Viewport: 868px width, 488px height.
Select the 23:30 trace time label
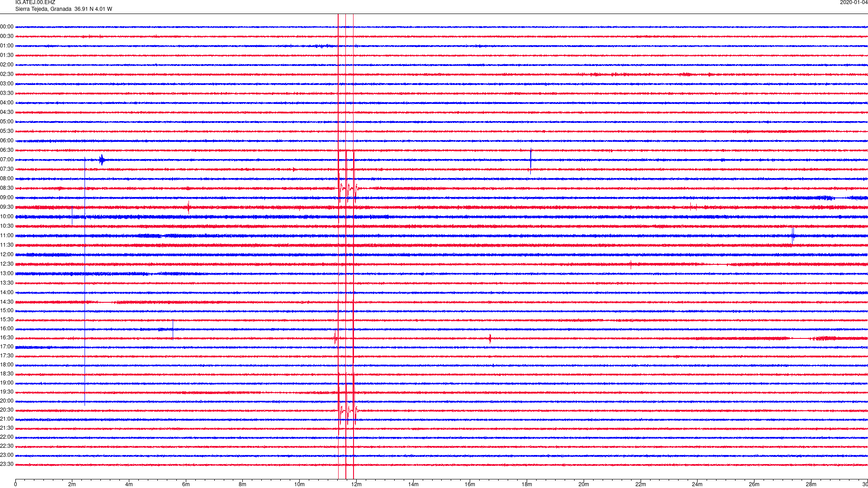pos(7,464)
